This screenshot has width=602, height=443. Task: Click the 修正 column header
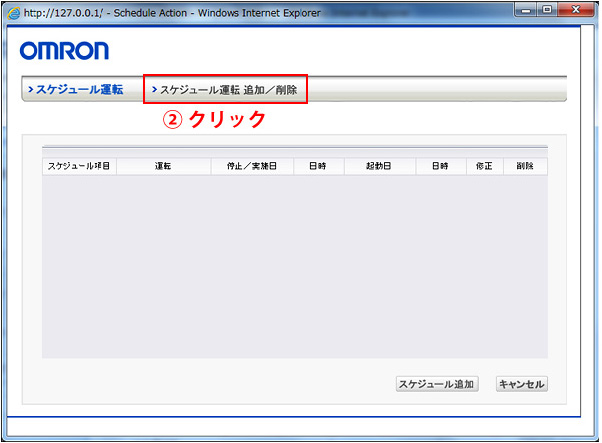(485, 166)
